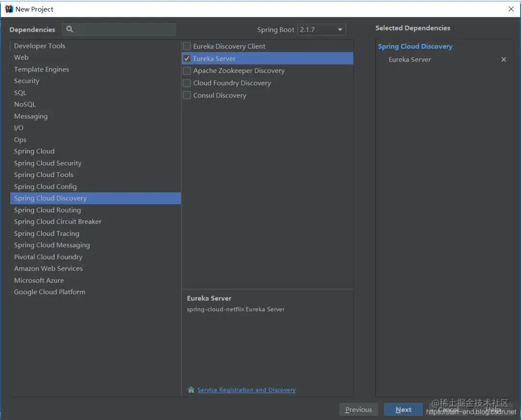The height and width of the screenshot is (420, 521).
Task: Click the Cloud Foundry Discovery label
Action: 232,83
